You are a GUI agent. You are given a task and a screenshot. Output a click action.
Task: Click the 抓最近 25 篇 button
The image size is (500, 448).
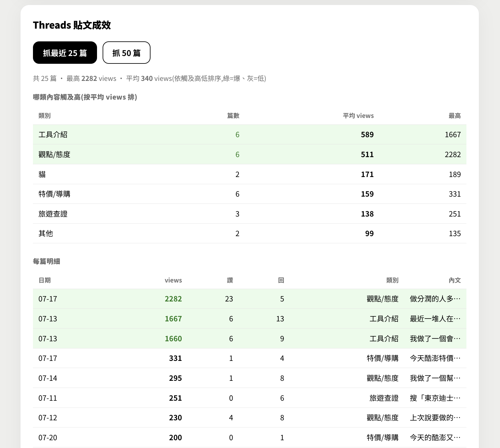pyautogui.click(x=65, y=53)
